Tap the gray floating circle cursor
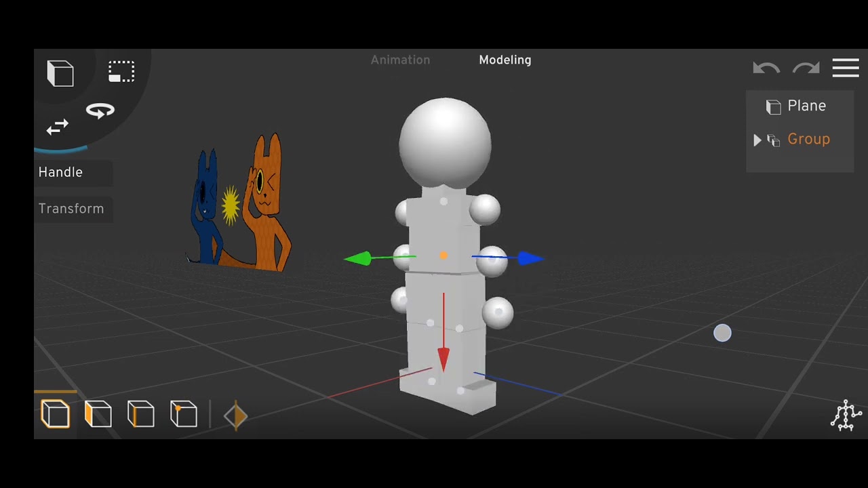Image resolution: width=868 pixels, height=488 pixels. [722, 333]
